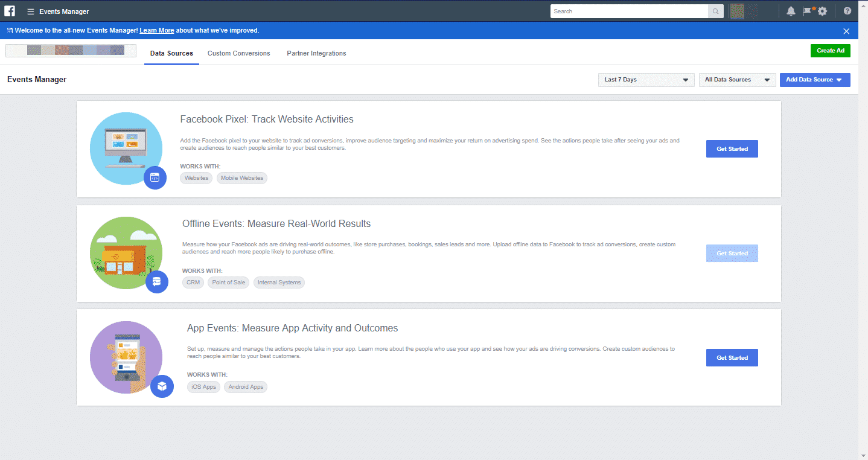Open the blurred account selector box
This screenshot has height=460, width=868.
point(71,51)
